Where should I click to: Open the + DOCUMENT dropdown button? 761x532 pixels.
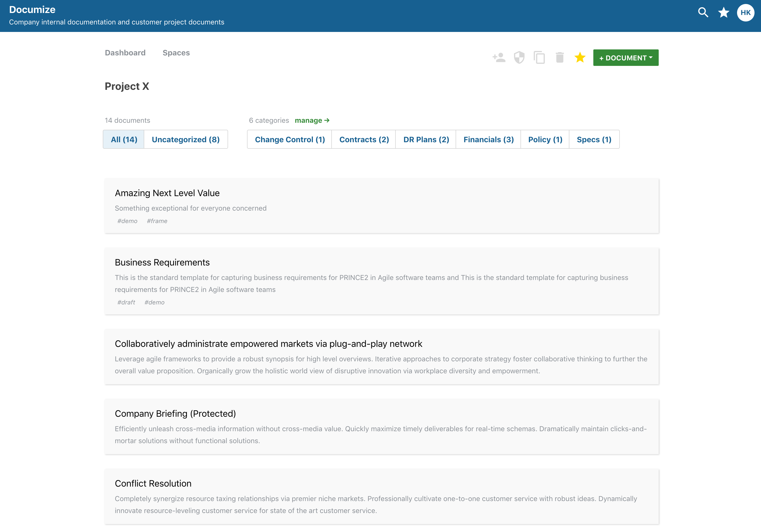pyautogui.click(x=626, y=58)
